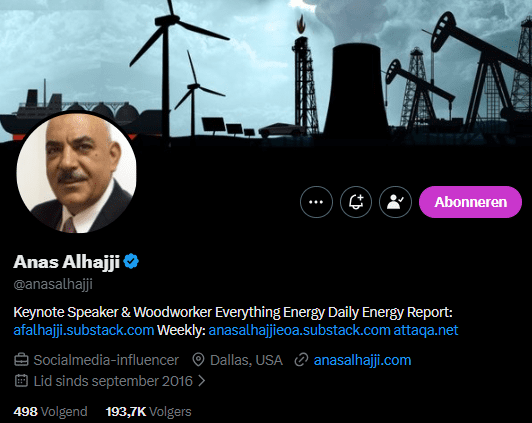Open afalhajji.substack.com link
Image resolution: width=532 pixels, height=423 pixels.
tap(84, 330)
